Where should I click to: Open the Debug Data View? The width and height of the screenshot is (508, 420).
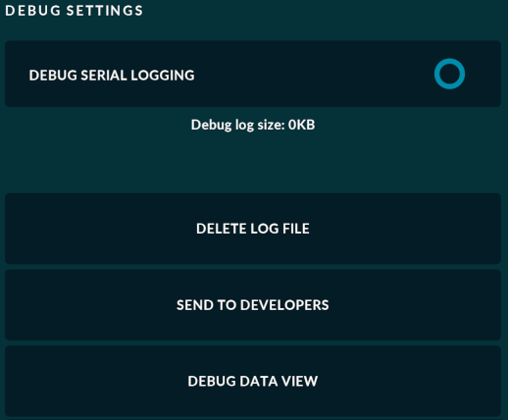(253, 381)
